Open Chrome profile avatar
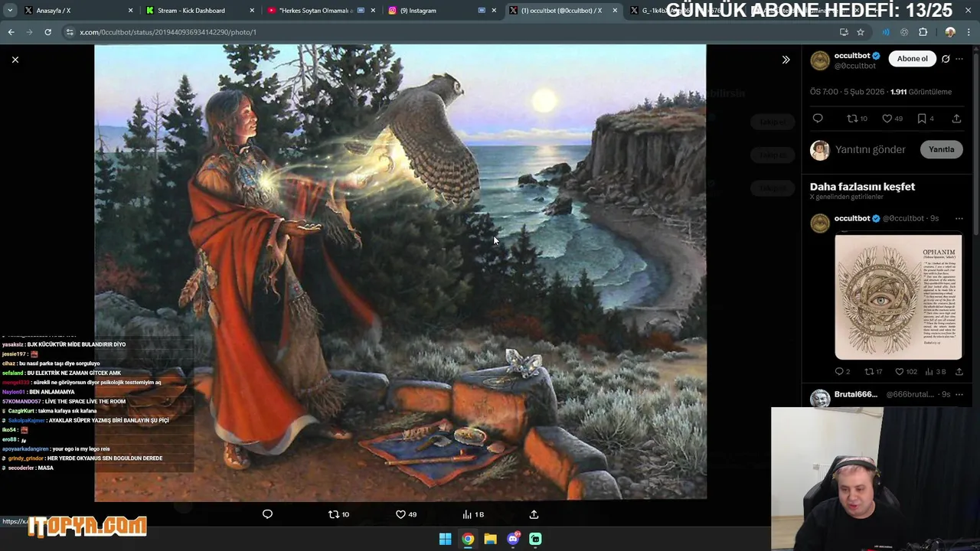This screenshot has width=980, height=551. click(950, 32)
